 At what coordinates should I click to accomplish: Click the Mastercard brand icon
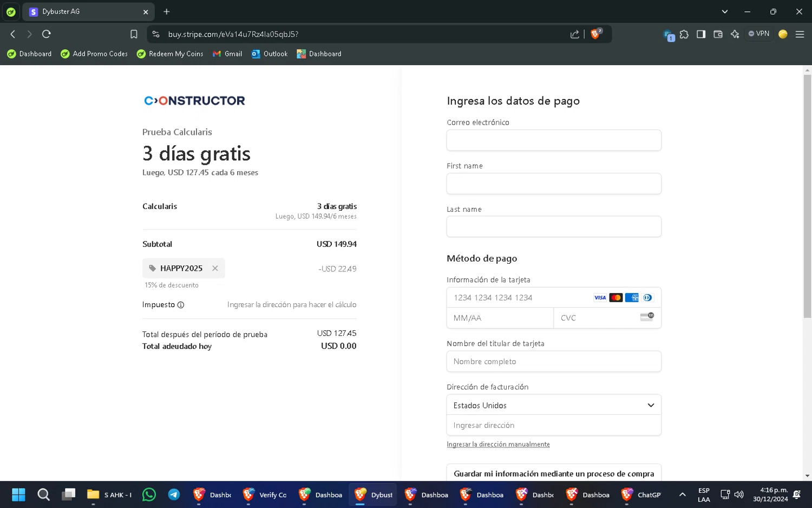[x=615, y=297]
